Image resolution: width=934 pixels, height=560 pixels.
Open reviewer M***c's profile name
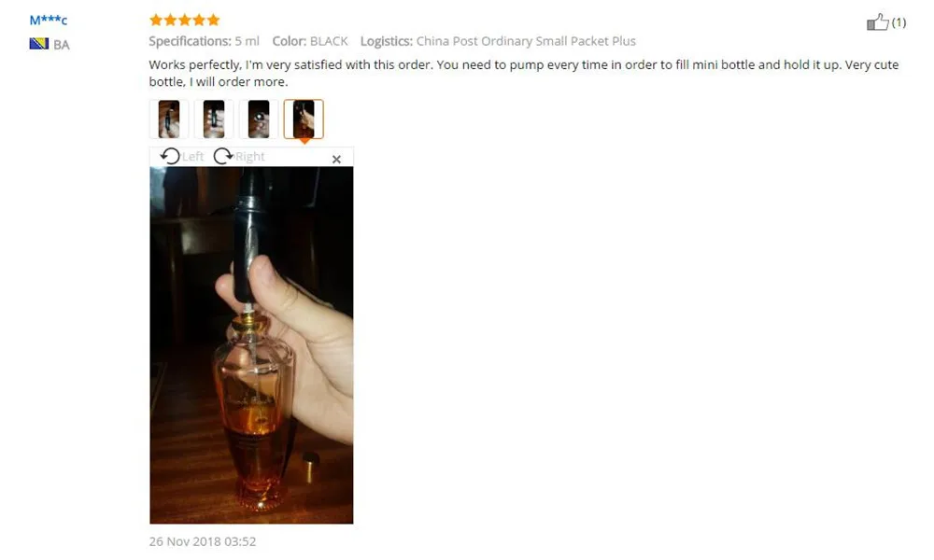coord(49,21)
